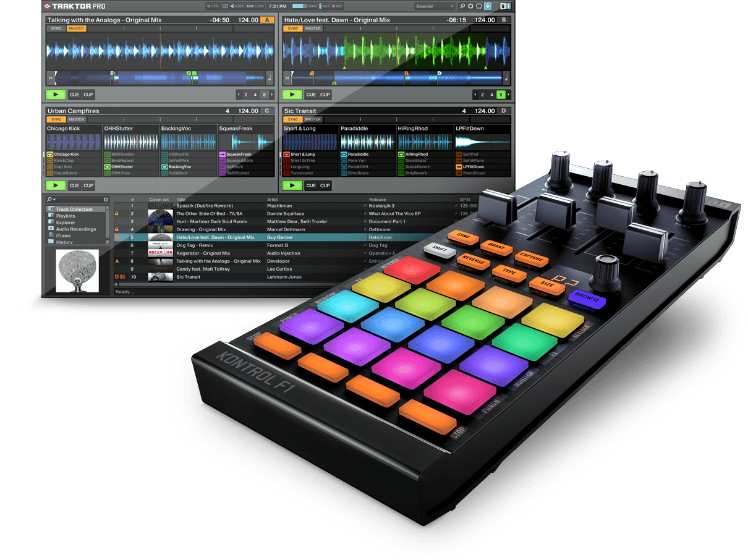748x560 pixels.
Task: Open the search magnifier in the header
Action: tap(462, 6)
